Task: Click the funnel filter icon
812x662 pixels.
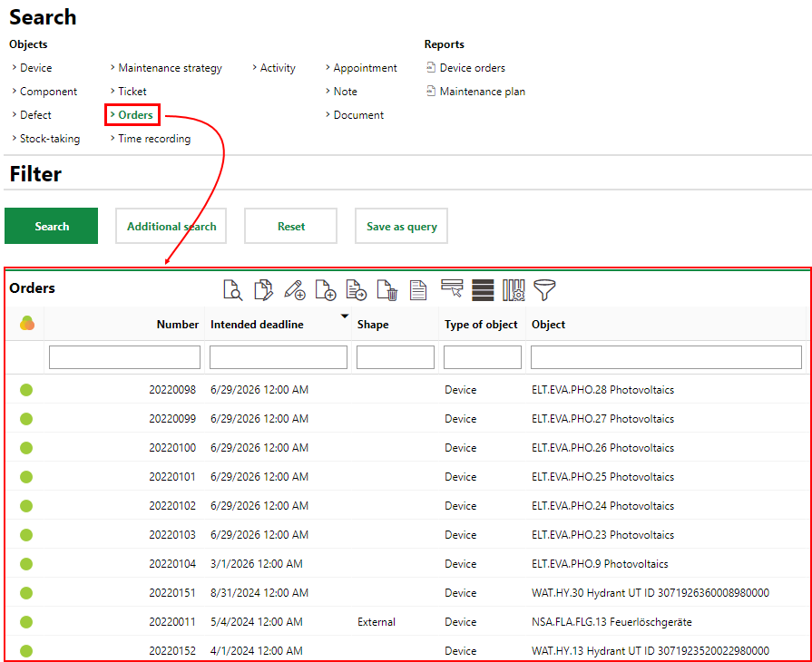Action: (x=544, y=290)
